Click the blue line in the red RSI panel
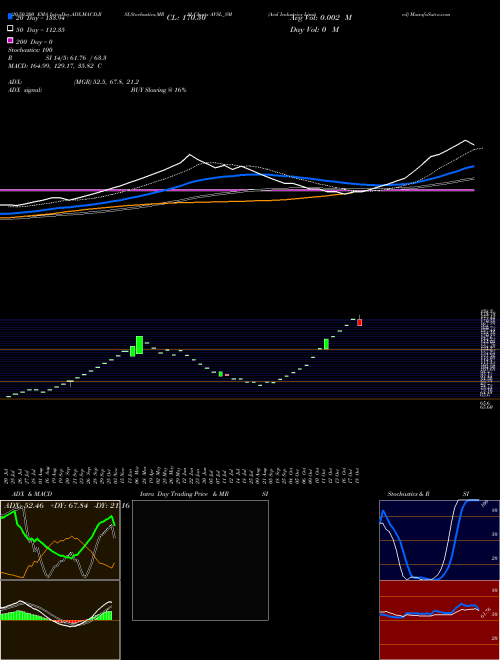 click(x=462, y=604)
